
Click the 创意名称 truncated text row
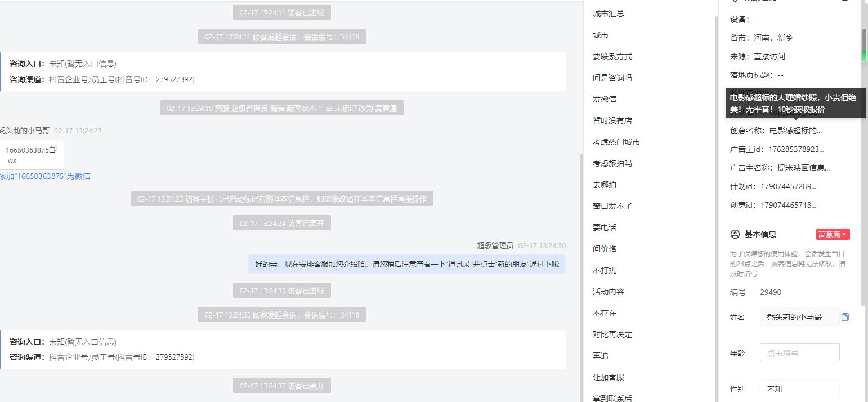tap(776, 131)
